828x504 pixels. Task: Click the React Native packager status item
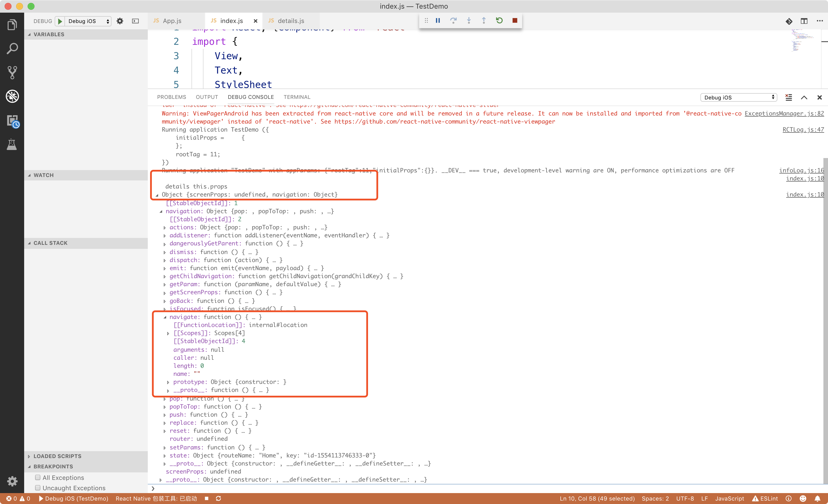tap(156, 499)
